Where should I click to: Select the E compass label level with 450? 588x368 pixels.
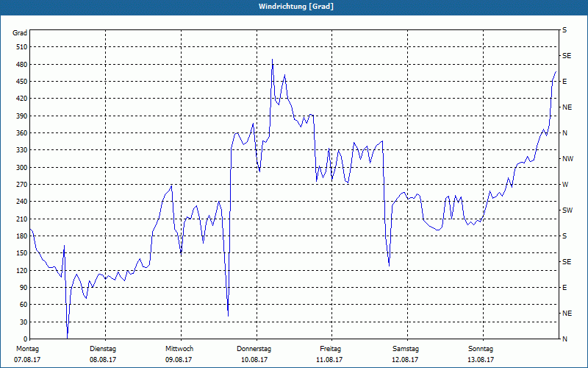(564, 82)
